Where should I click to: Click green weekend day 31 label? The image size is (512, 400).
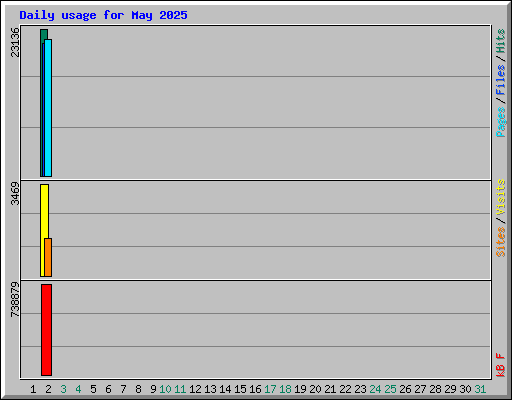coord(480,389)
